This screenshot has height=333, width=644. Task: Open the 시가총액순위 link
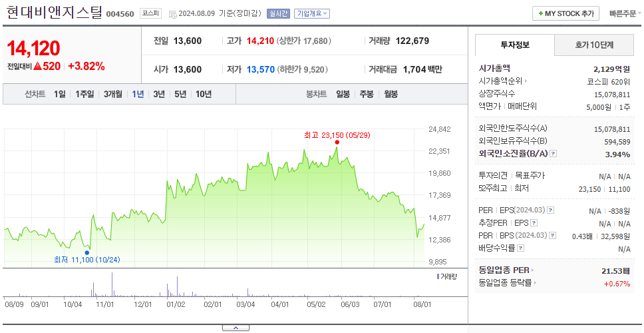click(503, 81)
